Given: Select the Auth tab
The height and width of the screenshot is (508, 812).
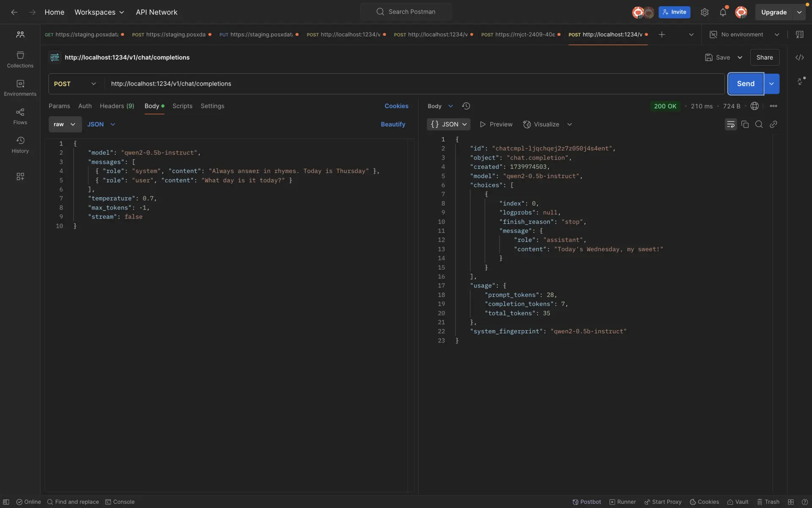Looking at the screenshot, I should tap(85, 106).
